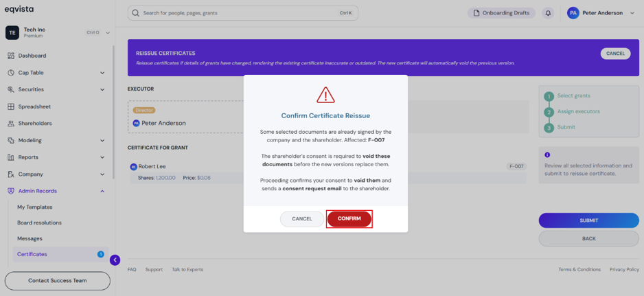Click the Director role badge
Image resolution: width=644 pixels, height=296 pixels.
point(144,110)
